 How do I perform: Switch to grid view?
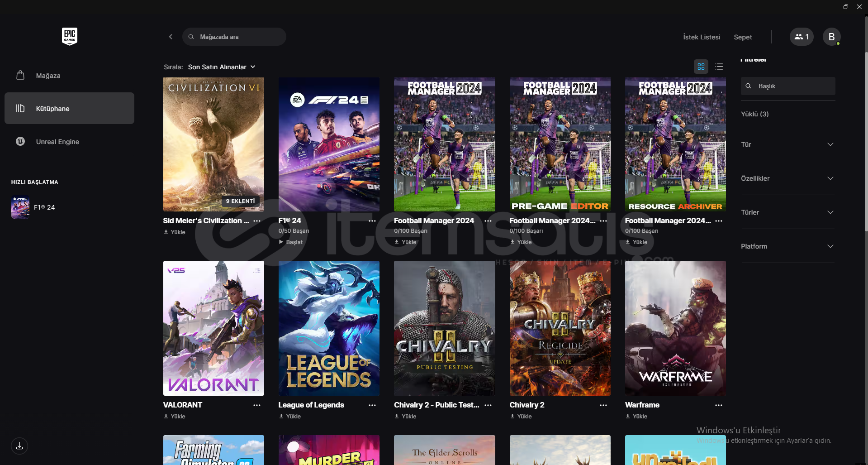[x=701, y=67]
